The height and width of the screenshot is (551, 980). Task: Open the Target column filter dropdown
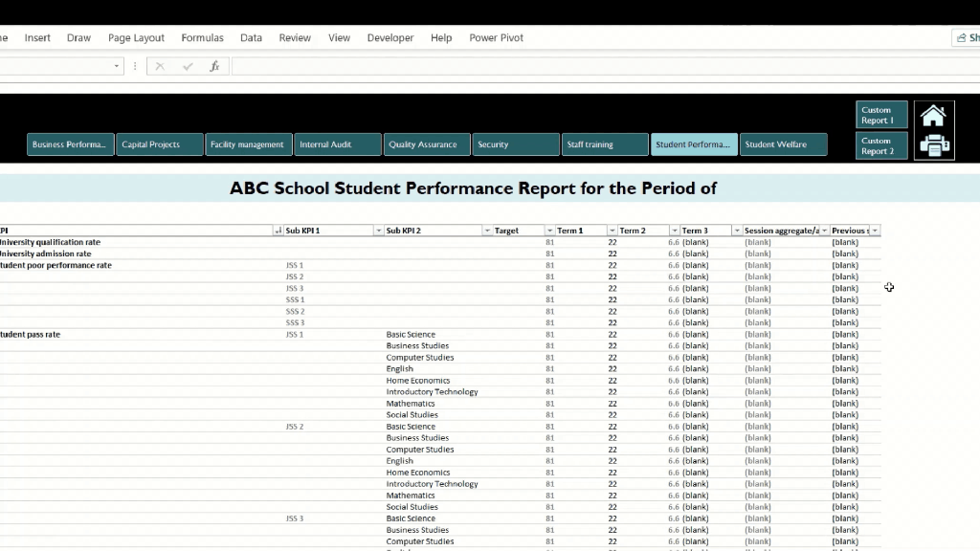[549, 231]
